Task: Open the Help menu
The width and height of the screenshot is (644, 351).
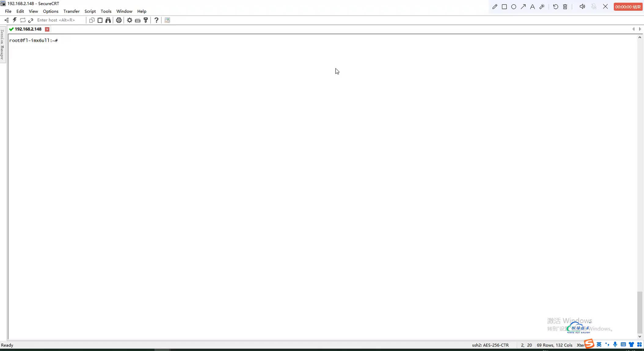Action: click(142, 11)
